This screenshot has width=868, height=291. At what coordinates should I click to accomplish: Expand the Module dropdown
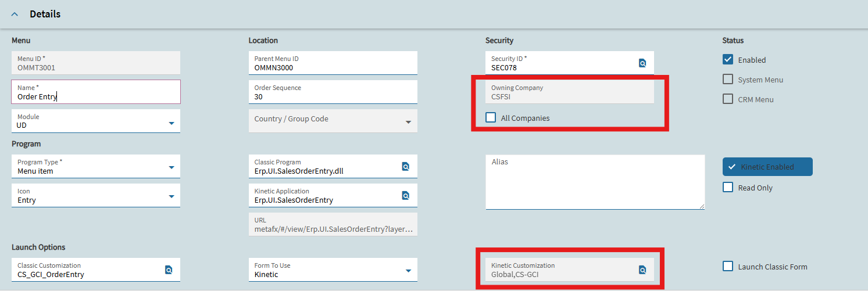coord(96,121)
